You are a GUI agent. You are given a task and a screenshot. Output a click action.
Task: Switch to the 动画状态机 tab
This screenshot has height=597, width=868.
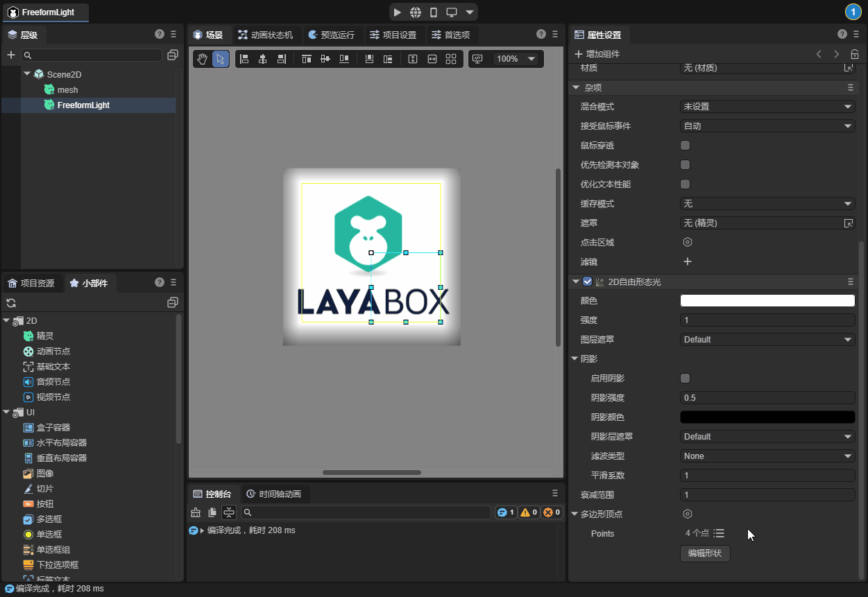click(x=265, y=35)
